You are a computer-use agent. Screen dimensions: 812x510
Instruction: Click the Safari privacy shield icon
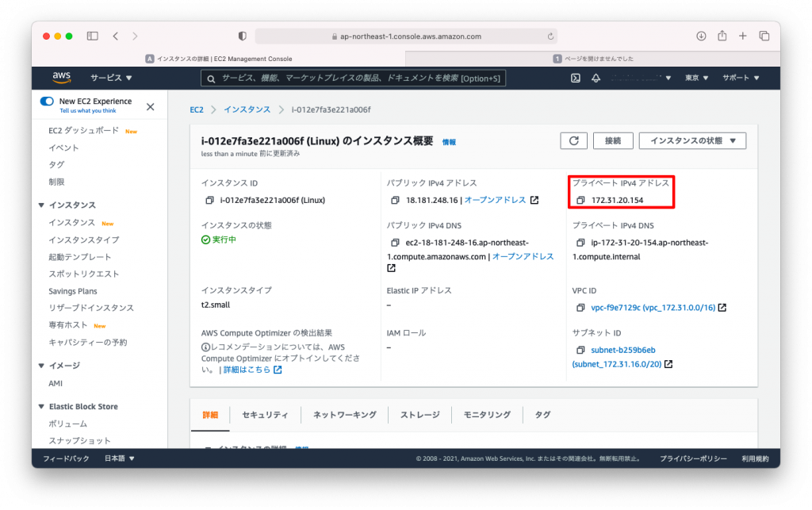click(x=242, y=36)
